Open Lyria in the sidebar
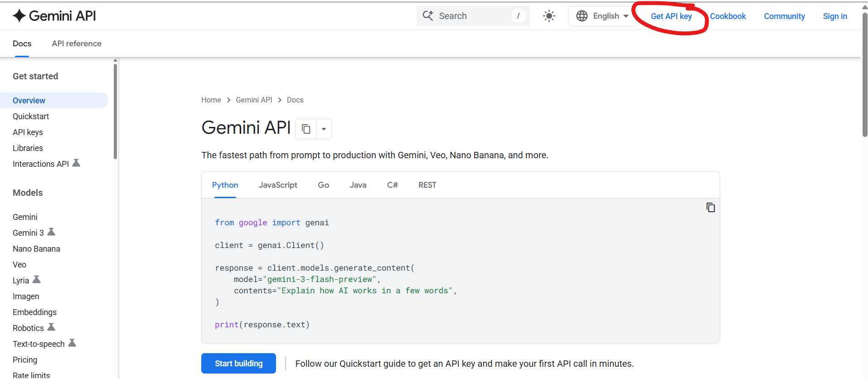 21,281
